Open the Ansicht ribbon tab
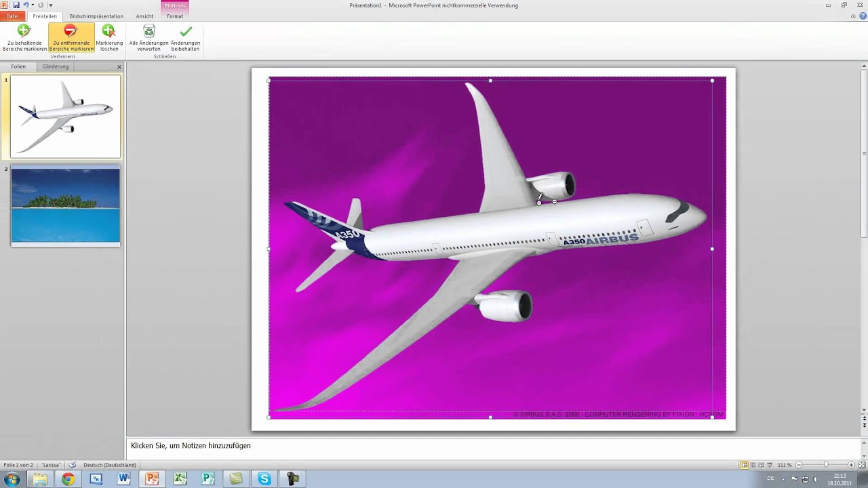The width and height of the screenshot is (868, 488). click(x=144, y=16)
